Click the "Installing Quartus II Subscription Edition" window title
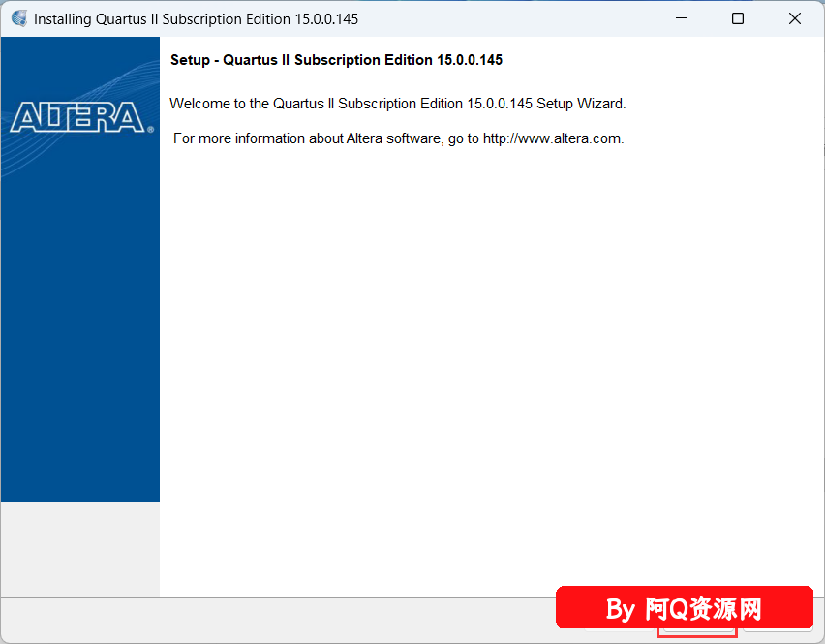Viewport: 825px width, 644px height. pos(196,19)
